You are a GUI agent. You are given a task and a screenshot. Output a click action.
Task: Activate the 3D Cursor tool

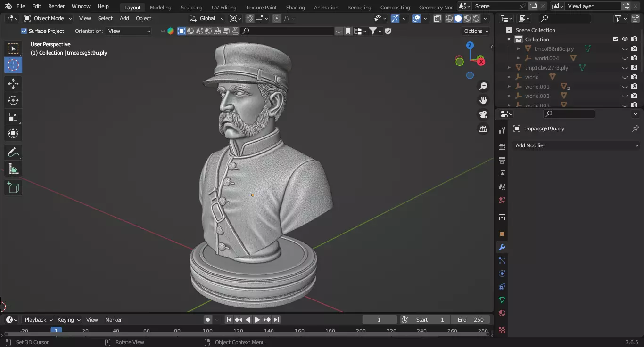(13, 65)
